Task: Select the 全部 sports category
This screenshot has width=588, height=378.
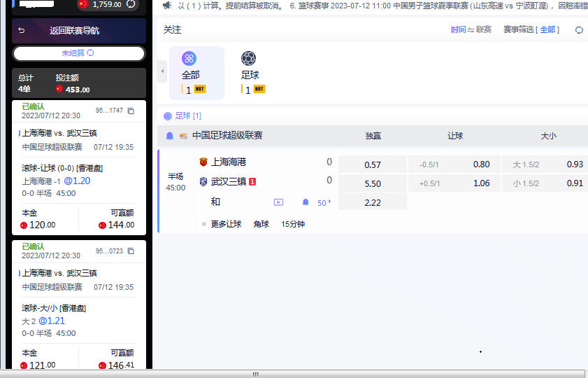Action: coord(196,73)
